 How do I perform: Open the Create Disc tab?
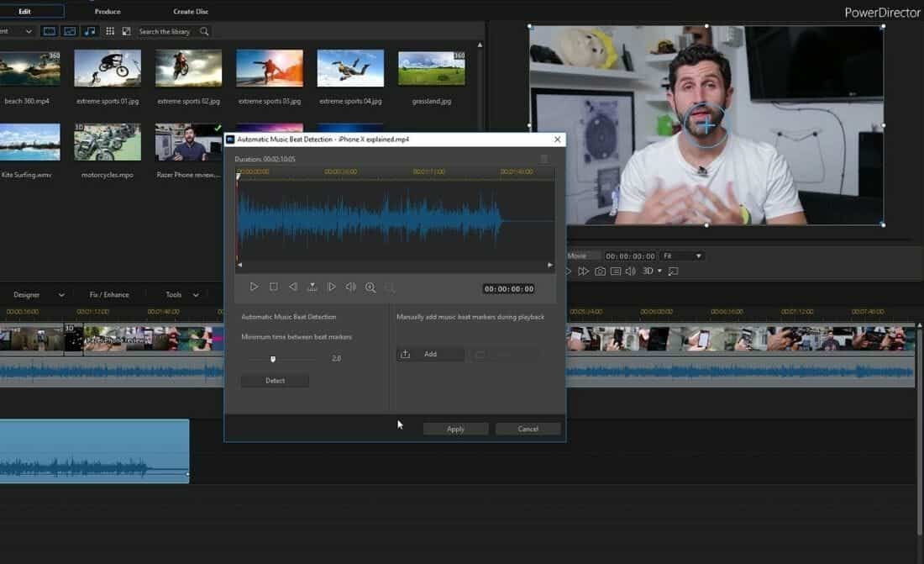[x=191, y=11]
